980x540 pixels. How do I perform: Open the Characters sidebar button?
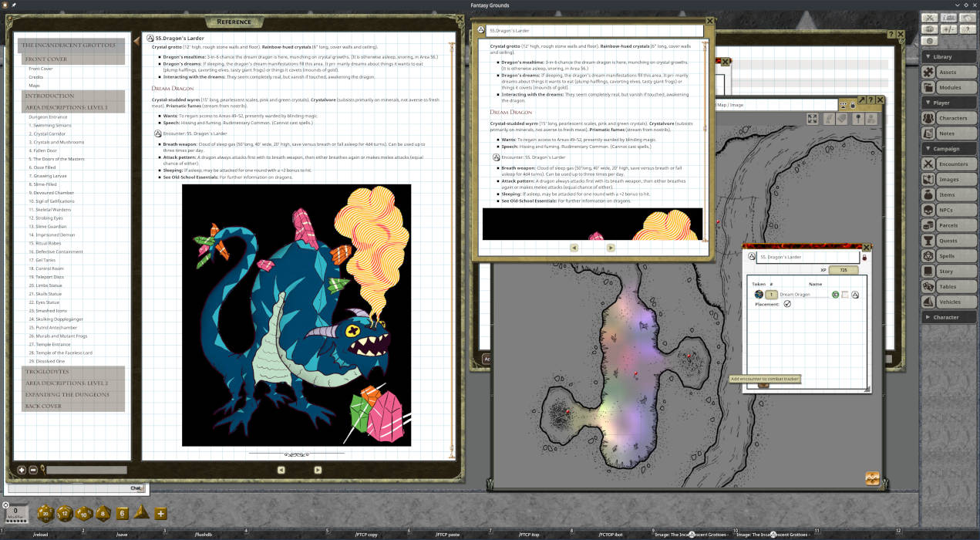[948, 118]
